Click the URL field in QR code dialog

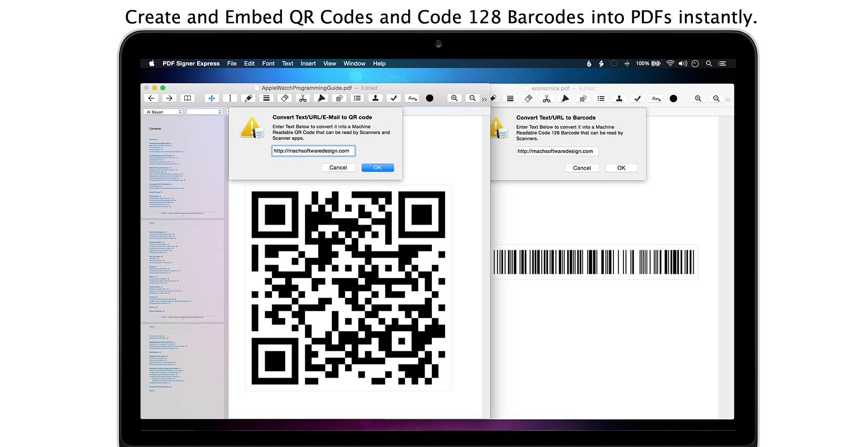point(314,151)
